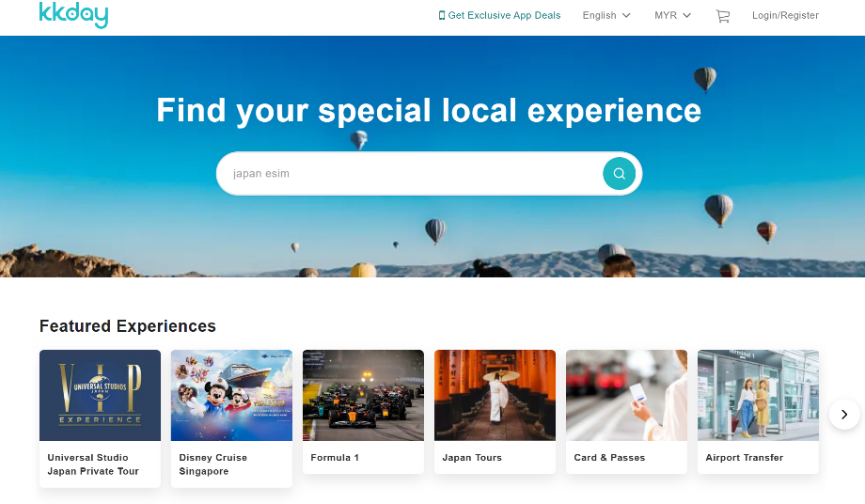Expand the English language dropdown
This screenshot has height=504, width=865.
pos(606,15)
